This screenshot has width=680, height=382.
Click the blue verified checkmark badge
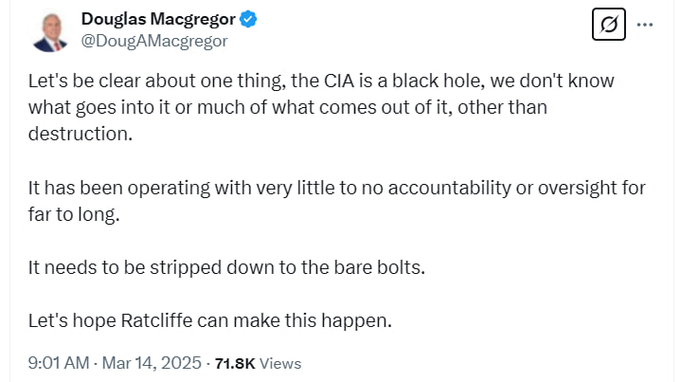tap(248, 20)
